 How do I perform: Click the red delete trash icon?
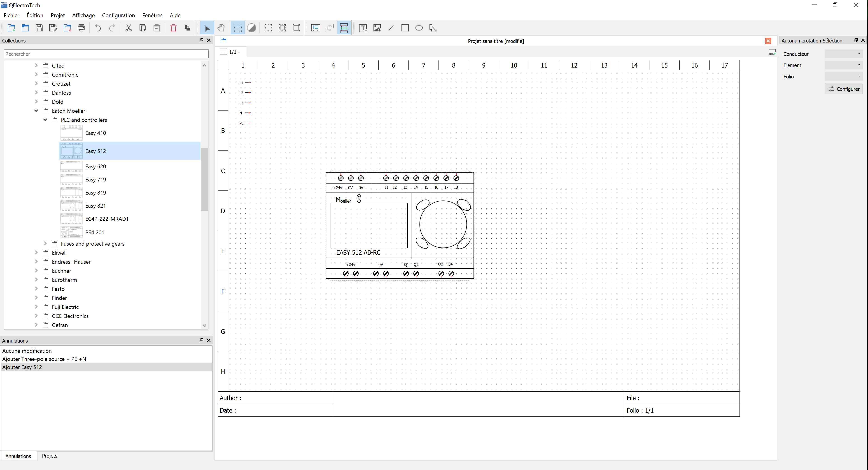point(173,28)
